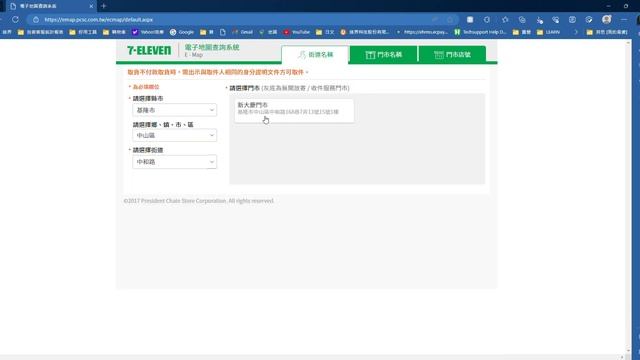Screen dimensions: 640x360
Task: Open browser settings and more menu
Action: coord(624,20)
